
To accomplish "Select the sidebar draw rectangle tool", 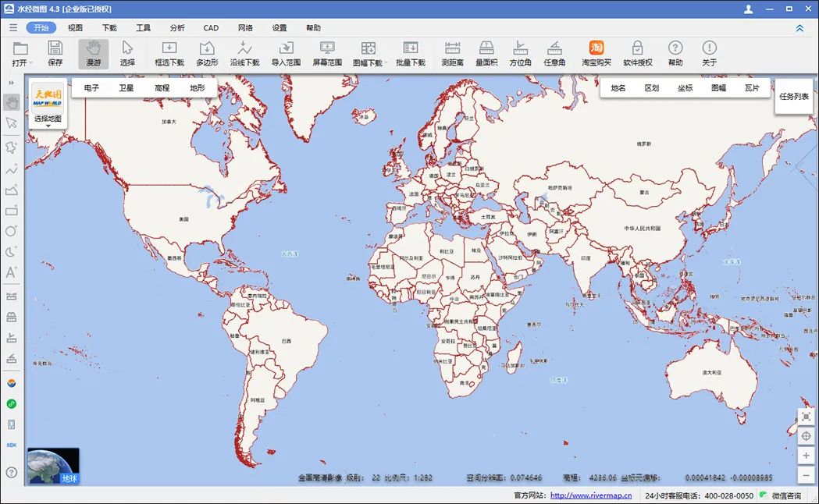I will click(12, 211).
